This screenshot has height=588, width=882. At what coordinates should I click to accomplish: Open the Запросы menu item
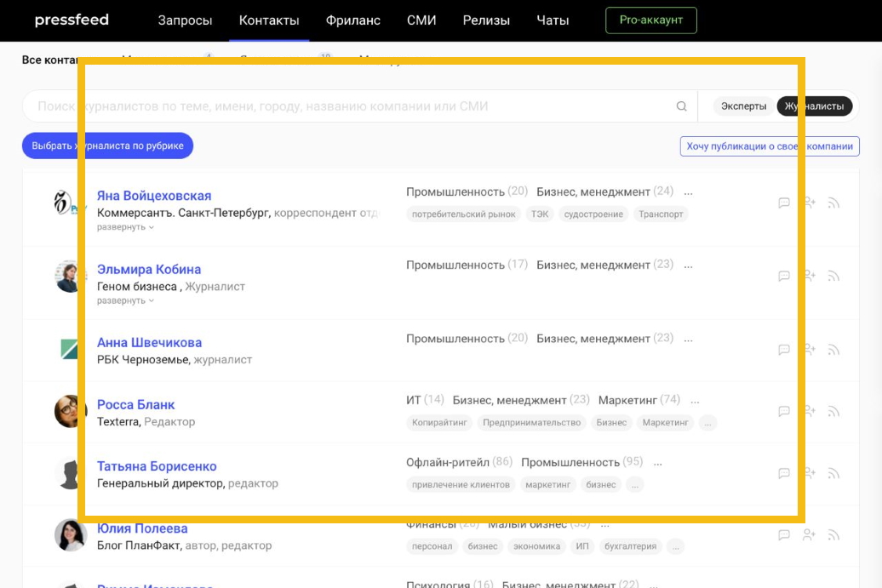tap(185, 20)
